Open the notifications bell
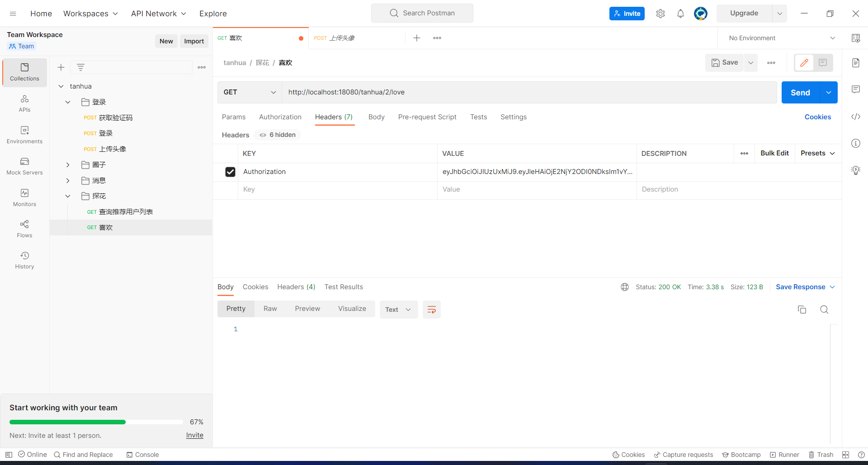 click(x=680, y=14)
